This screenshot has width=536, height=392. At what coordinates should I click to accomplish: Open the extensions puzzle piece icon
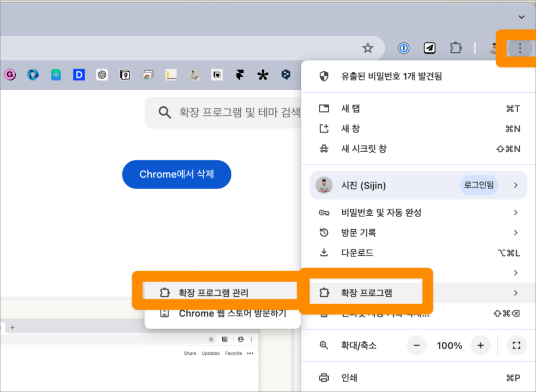(x=455, y=48)
